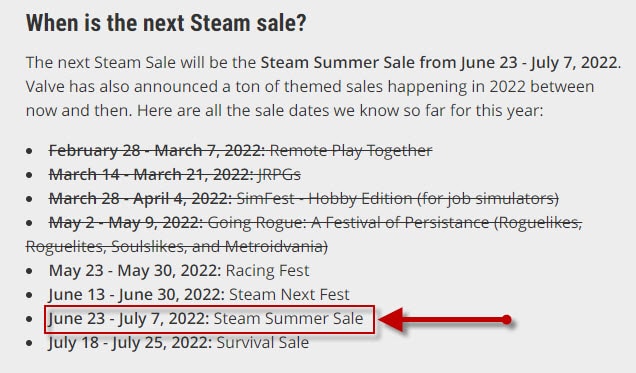This screenshot has width=636, height=373.
Task: Click the 'Roguelites, Soulslikes, and Metroidvania' line
Action: point(177,247)
